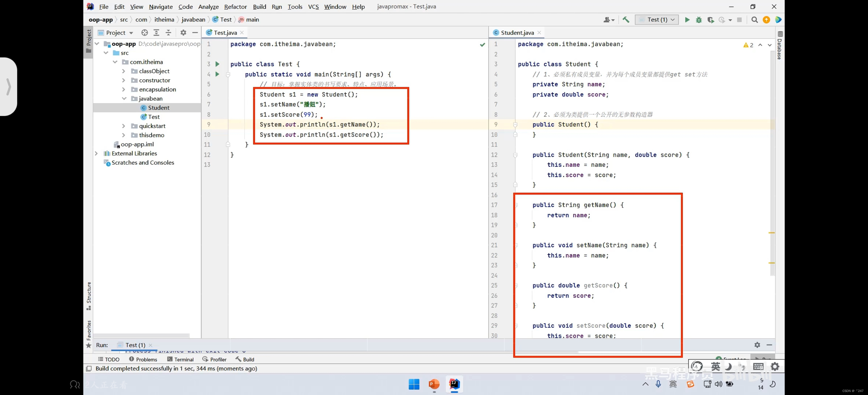Open Project panel settings gear

183,32
